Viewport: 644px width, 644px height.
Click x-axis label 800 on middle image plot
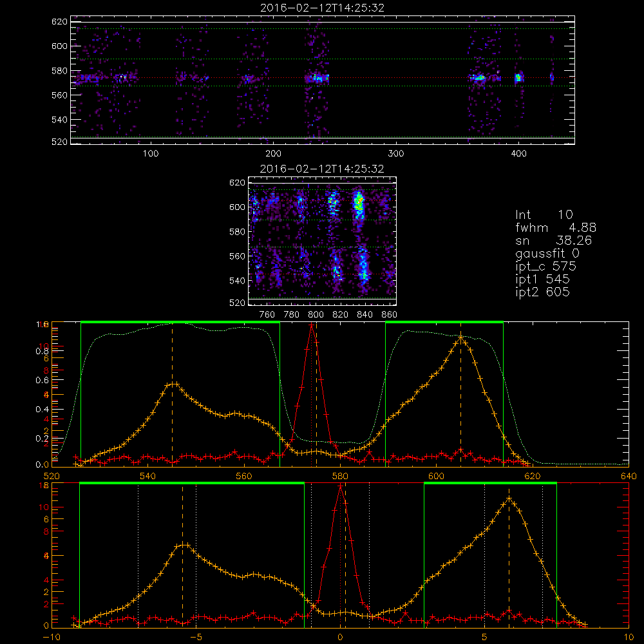pyautogui.click(x=316, y=315)
